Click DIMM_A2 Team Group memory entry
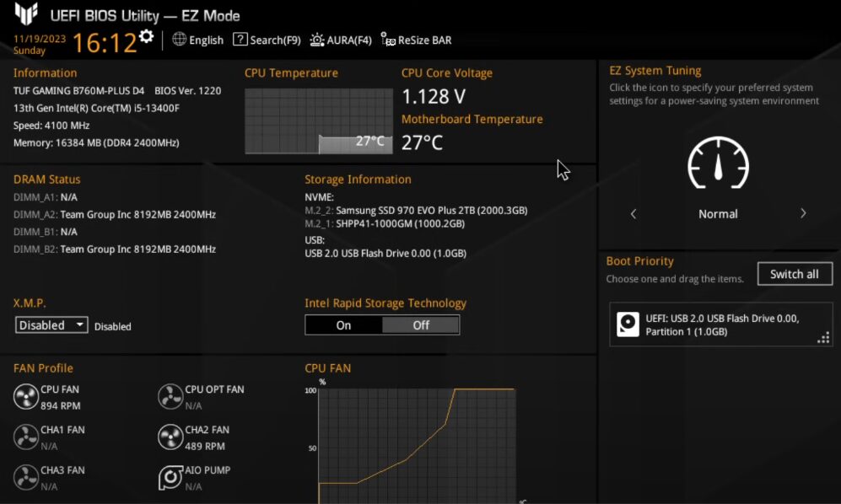 (x=115, y=214)
